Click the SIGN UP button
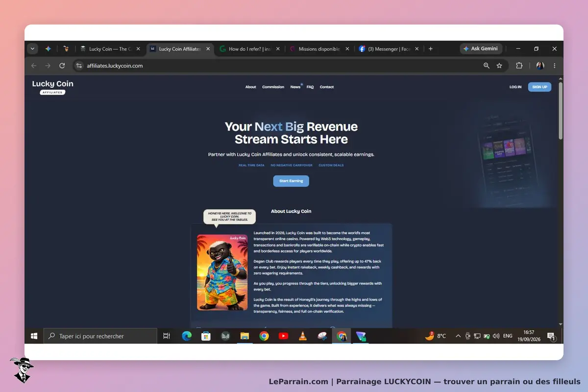Screen dimensions: 588x392 pos(539,87)
